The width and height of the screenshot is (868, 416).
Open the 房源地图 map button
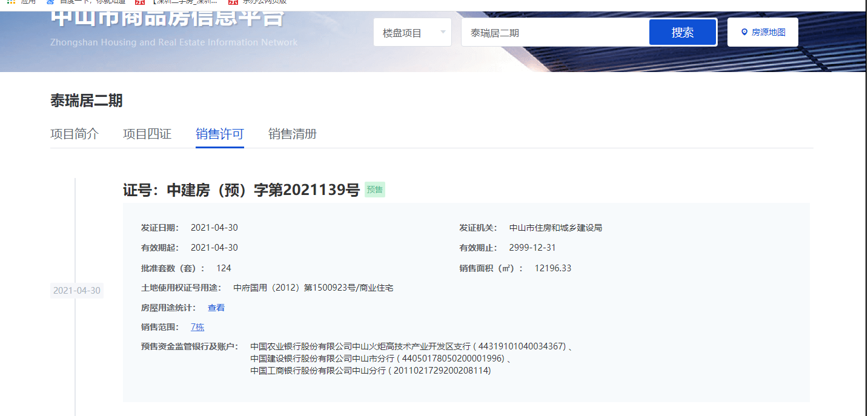tap(763, 32)
